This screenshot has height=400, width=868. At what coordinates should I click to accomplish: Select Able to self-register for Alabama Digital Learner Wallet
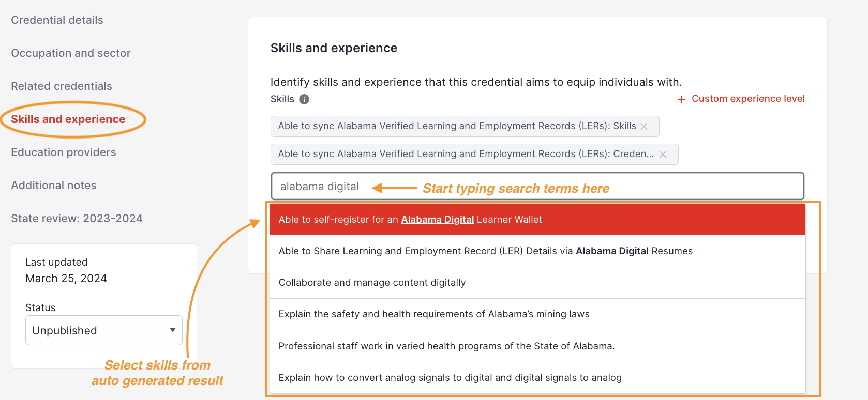[537, 220]
